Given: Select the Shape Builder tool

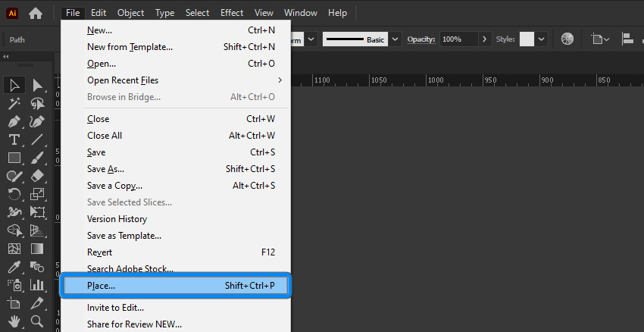Looking at the screenshot, I should 14,230.
